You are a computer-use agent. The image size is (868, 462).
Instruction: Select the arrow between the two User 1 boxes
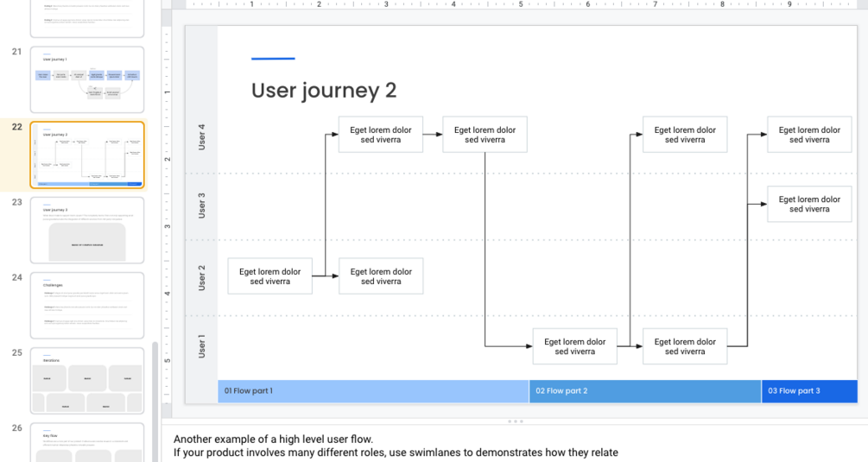click(x=630, y=346)
